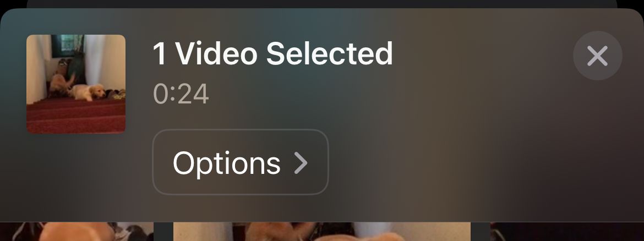Tap the dark card edge behind the sheet

pyautogui.click(x=322, y=4)
